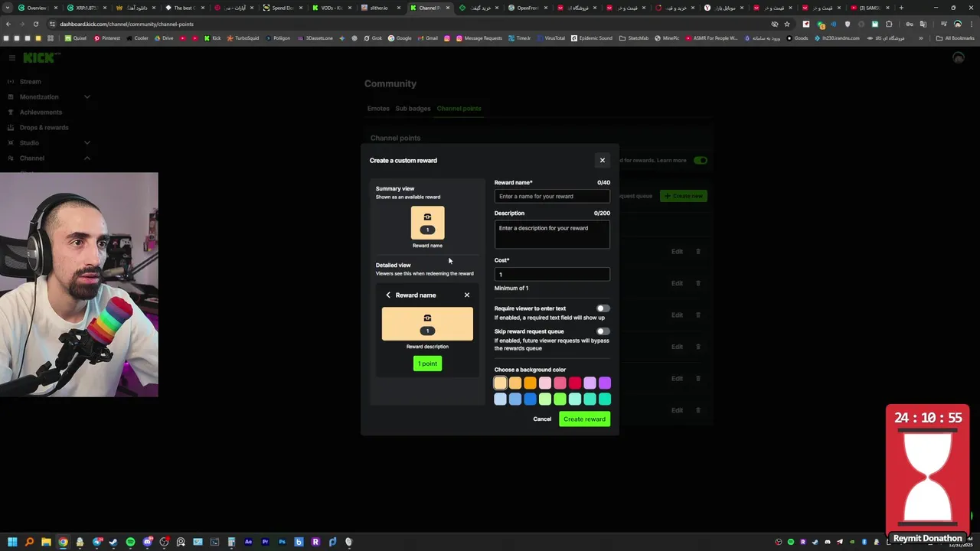This screenshot has height=551, width=980.
Task: Open the Kick bookmark
Action: pos(212,37)
